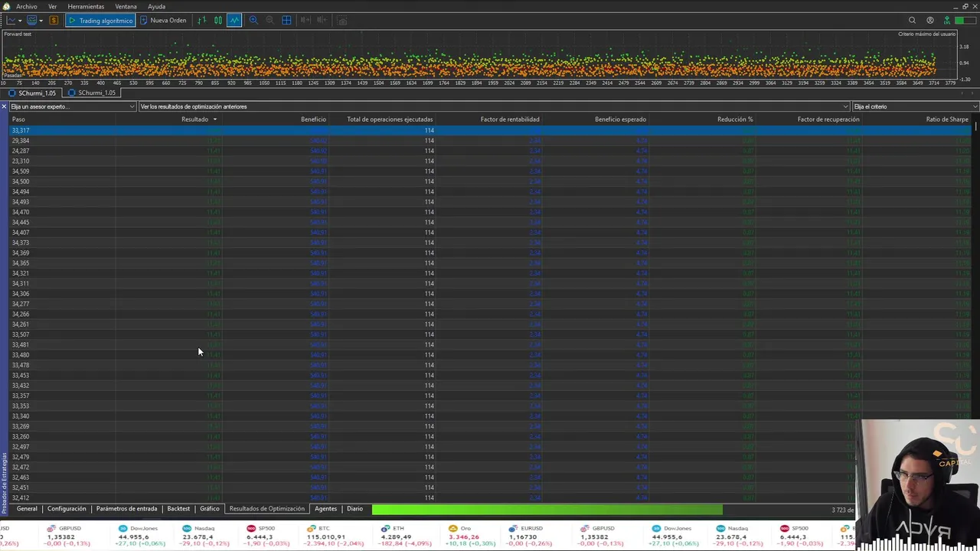Viewport: 980px width, 551px height.
Task: Open the Configuración tab
Action: click(x=67, y=509)
